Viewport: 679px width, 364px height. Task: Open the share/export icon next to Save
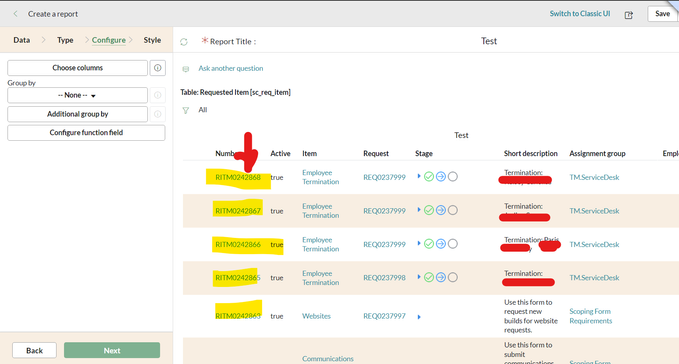pos(628,15)
